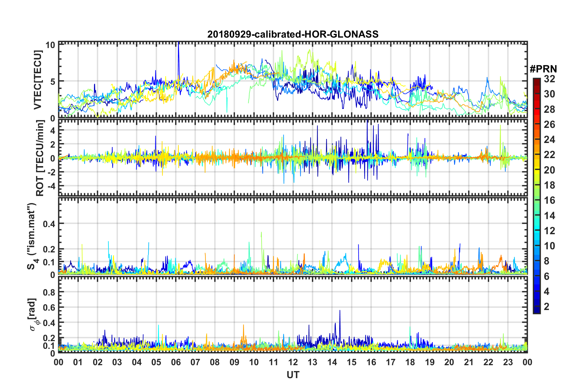Select the 12 tick on the UT axis
This screenshot has width=586, height=392.
293,362
